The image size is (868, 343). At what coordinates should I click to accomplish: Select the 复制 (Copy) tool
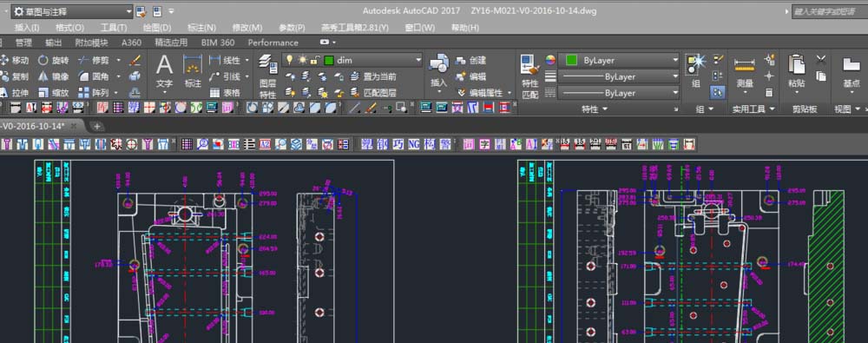pyautogui.click(x=15, y=76)
